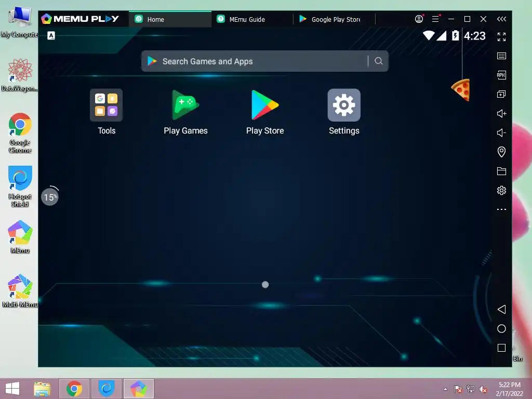
Task: Click the 15% floating progress indicator
Action: click(50, 196)
